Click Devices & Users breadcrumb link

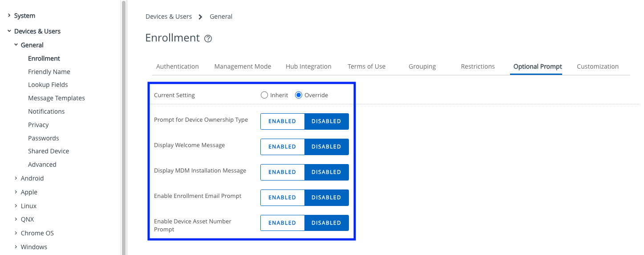pos(168,16)
